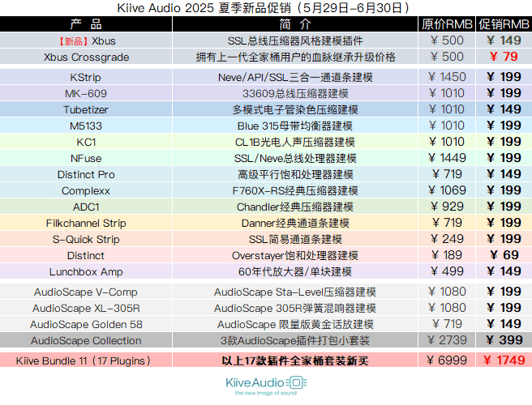Screen dimensions: 532x405
Task: Select the CL1B光电人声压缩器建模 description
Action: [295, 142]
